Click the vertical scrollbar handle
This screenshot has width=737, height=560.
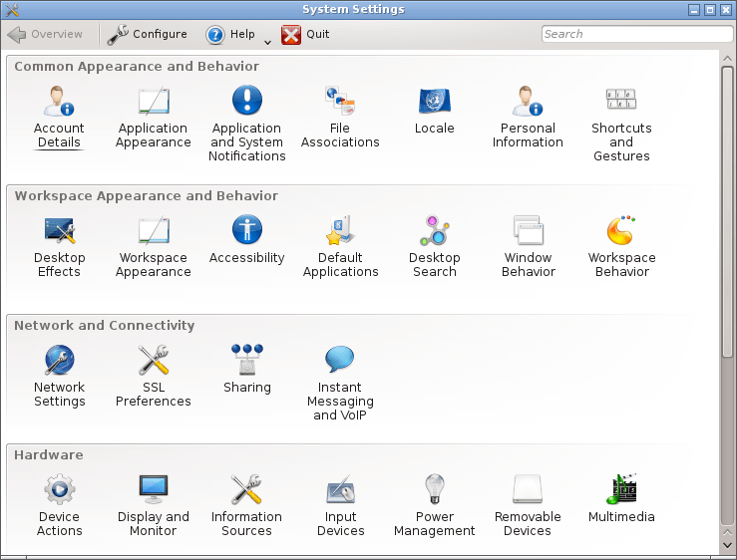[x=727, y=211]
